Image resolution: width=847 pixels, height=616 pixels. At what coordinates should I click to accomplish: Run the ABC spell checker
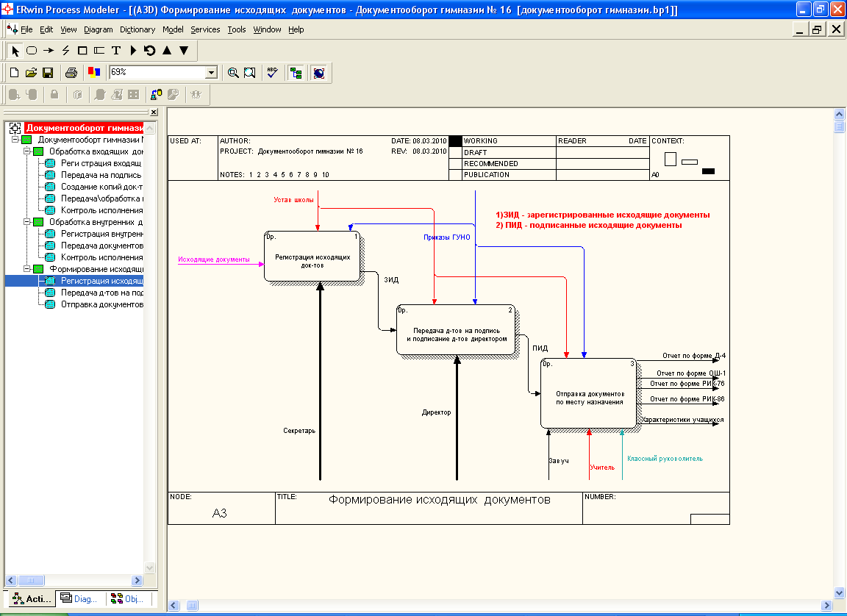[x=272, y=72]
